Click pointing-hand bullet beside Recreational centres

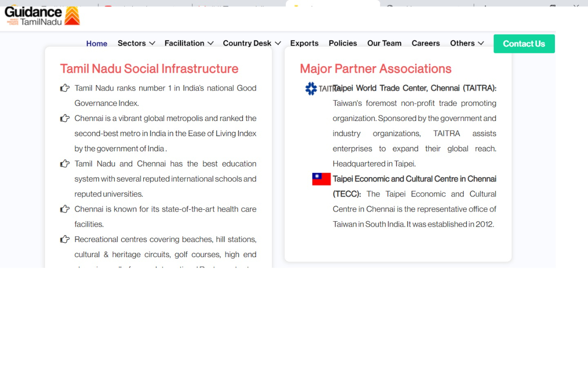(65, 239)
